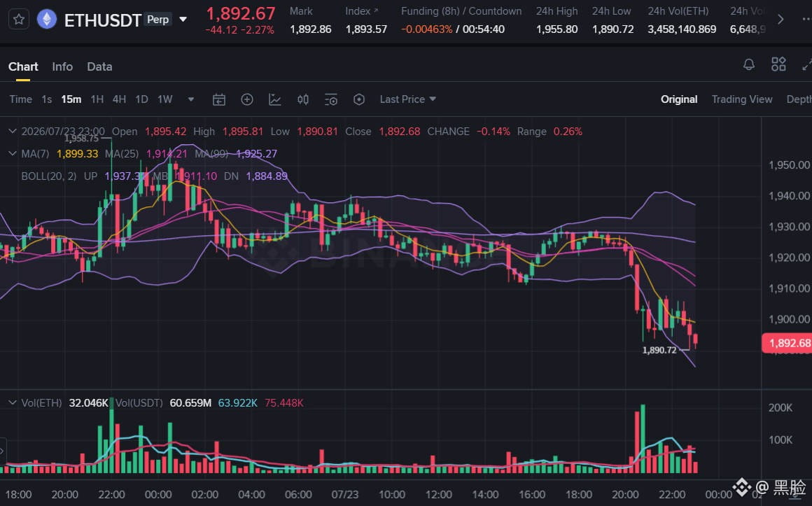Switch to the Info tab
The width and height of the screenshot is (812, 506).
[x=62, y=66]
